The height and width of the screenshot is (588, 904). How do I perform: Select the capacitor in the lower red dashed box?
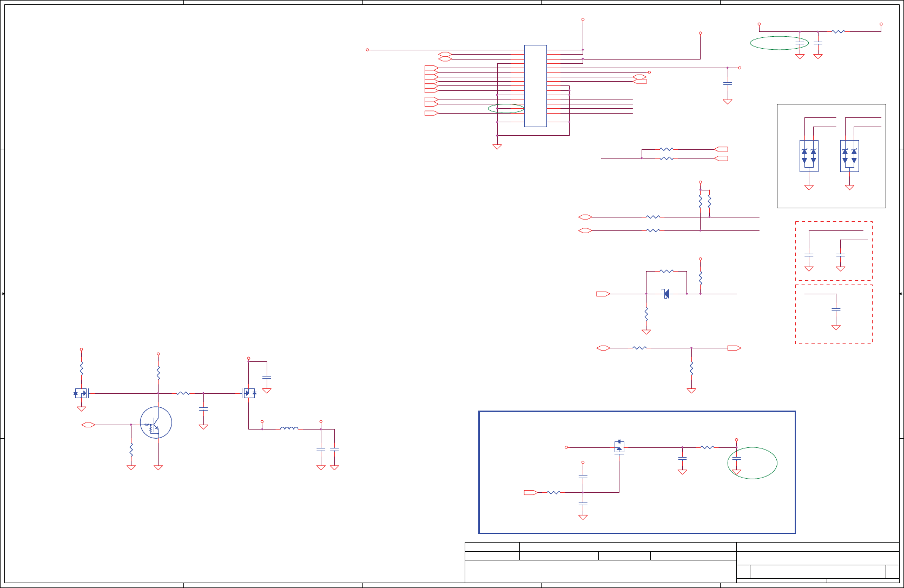point(836,309)
